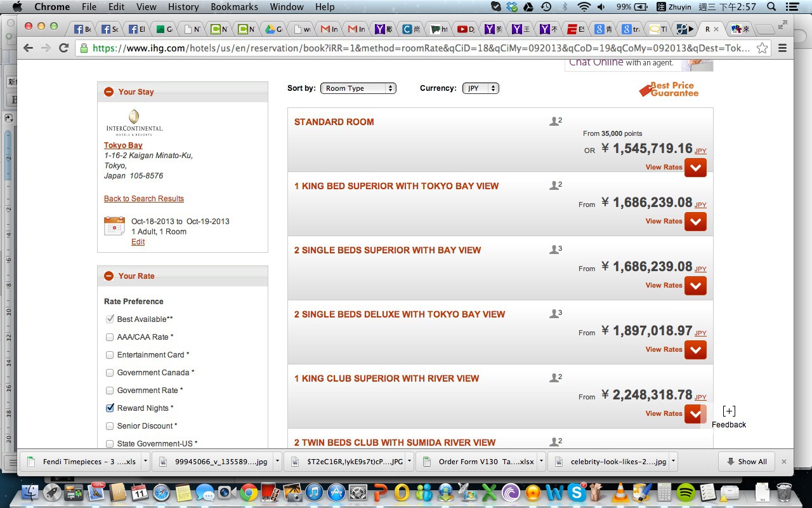Click the calendar icon beside stay dates
This screenshot has height=508, width=812.
click(x=115, y=226)
